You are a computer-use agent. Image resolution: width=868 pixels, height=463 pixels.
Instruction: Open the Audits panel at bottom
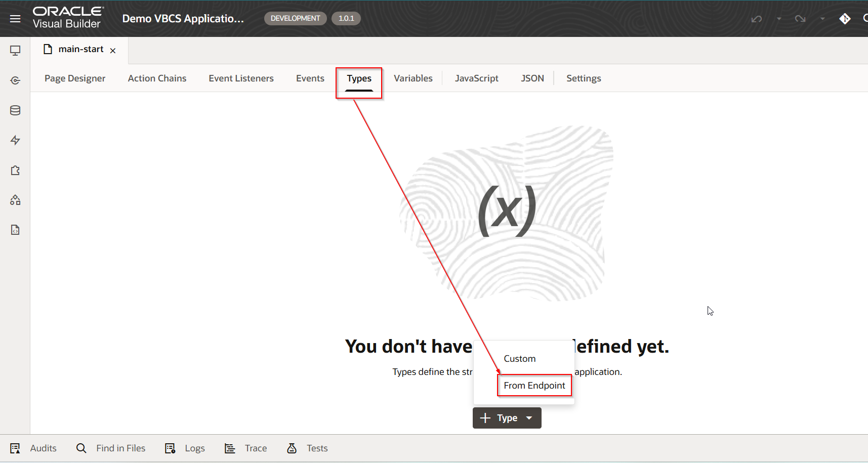[x=33, y=448]
